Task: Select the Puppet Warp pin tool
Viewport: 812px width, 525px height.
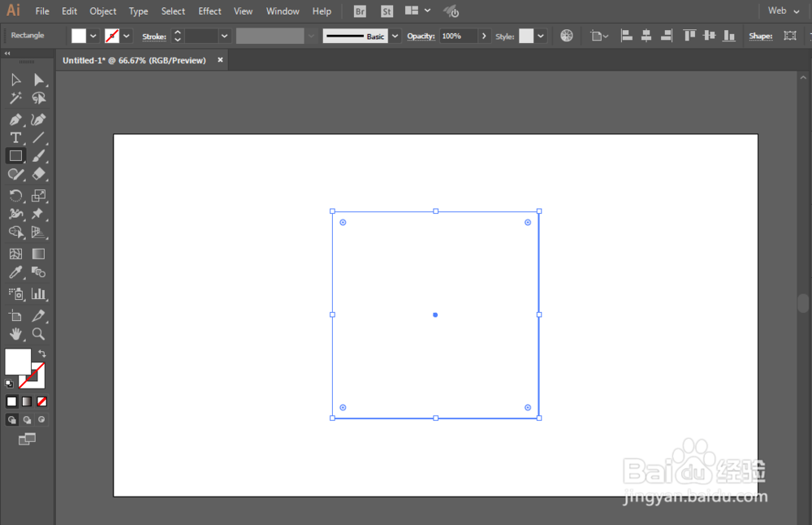Action: pos(38,214)
